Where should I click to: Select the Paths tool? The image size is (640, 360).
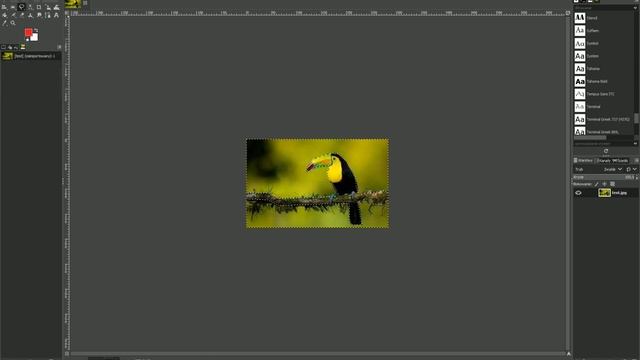point(48,16)
